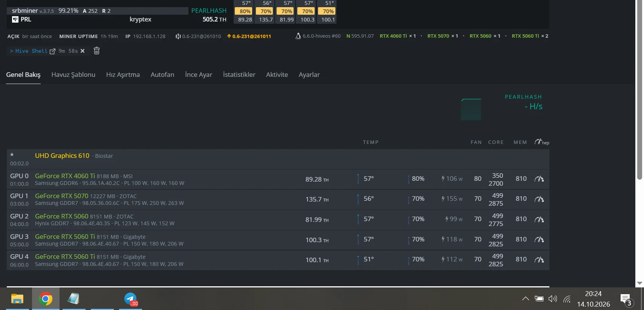The height and width of the screenshot is (310, 644).
Task: Switch to Hız Aşırtma tab
Action: point(123,75)
